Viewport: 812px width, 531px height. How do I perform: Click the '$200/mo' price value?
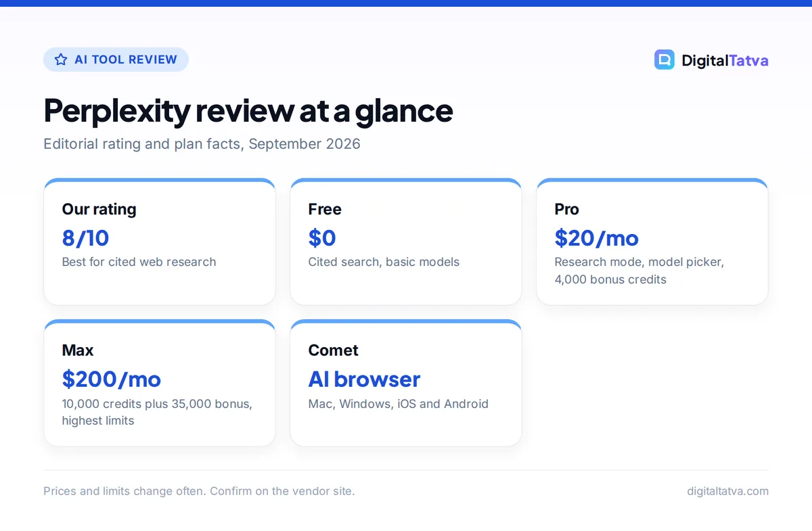click(111, 379)
